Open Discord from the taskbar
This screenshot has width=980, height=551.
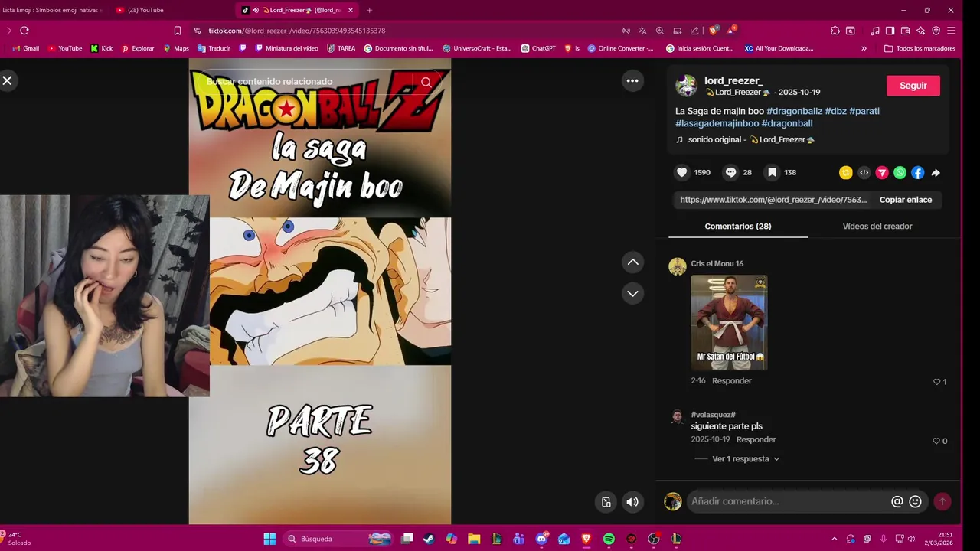pyautogui.click(x=542, y=539)
